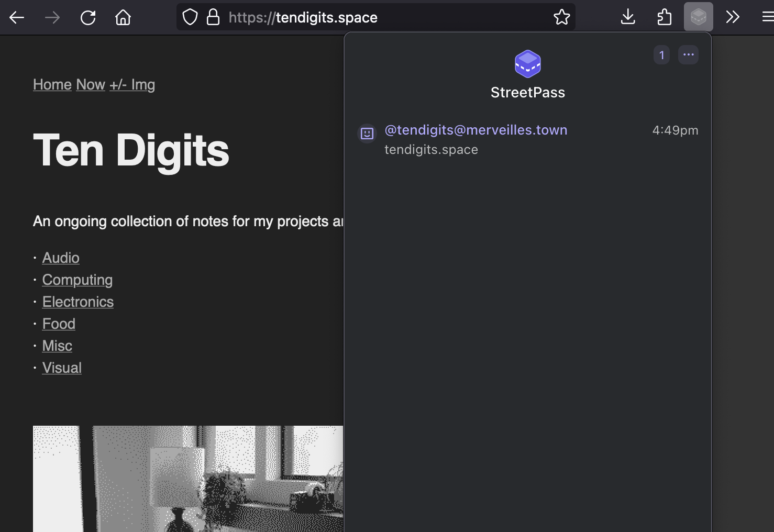The image size is (774, 532).
Task: Open the @tendigits@merveilles.town profile link
Action: tap(476, 130)
